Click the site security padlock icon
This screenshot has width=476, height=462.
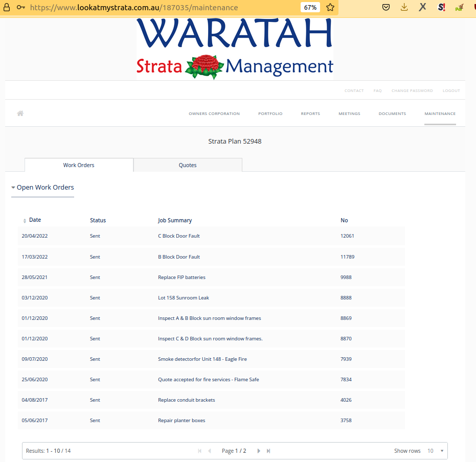[x=6, y=7]
